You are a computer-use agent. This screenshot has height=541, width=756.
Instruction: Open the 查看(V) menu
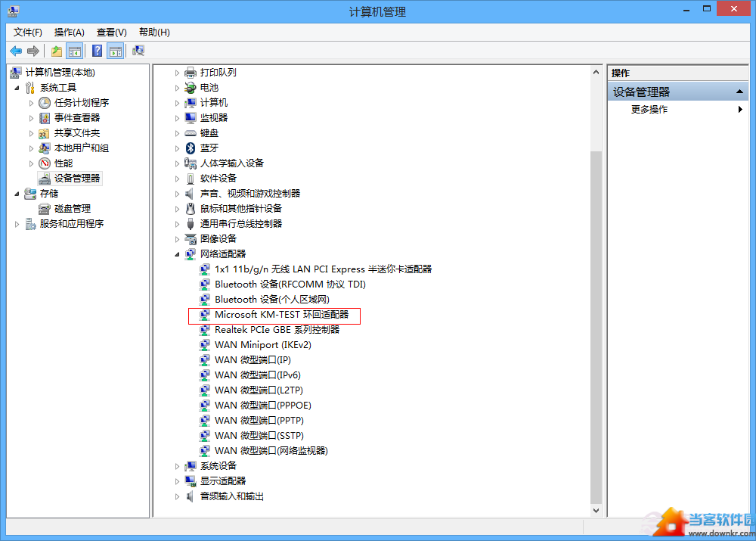point(111,32)
